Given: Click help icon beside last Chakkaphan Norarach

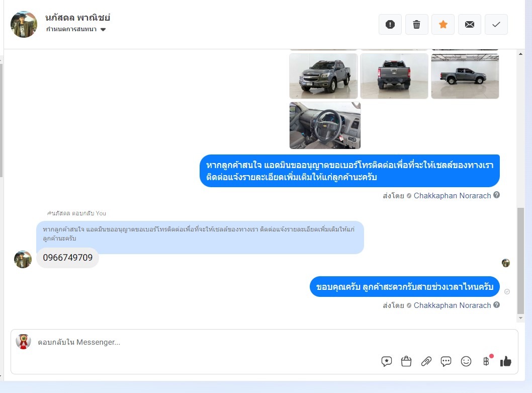Looking at the screenshot, I should click(496, 304).
